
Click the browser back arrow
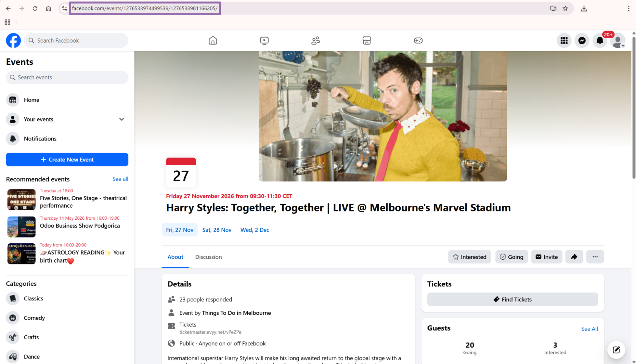tap(8, 9)
